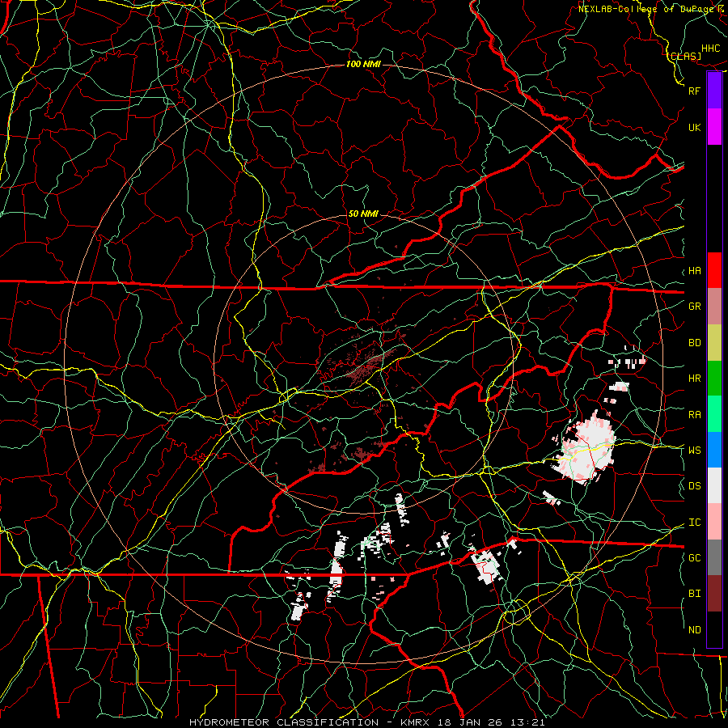Click the BD legend label

pyautogui.click(x=694, y=343)
